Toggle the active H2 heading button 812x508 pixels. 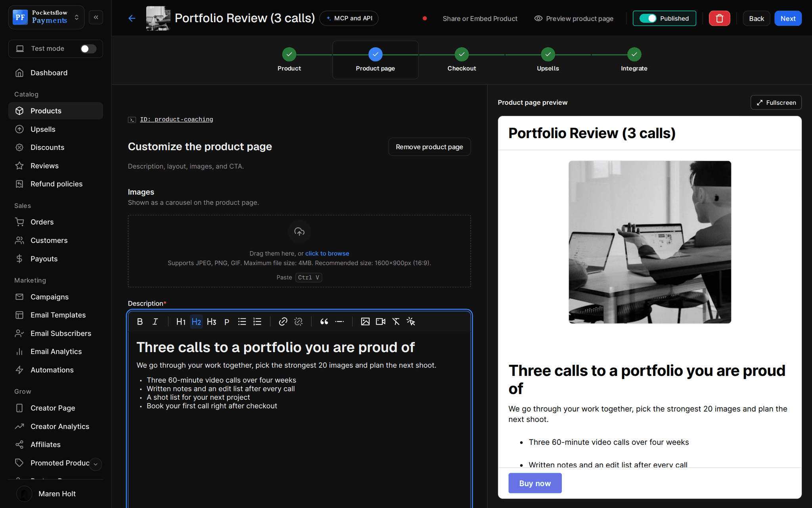(196, 321)
